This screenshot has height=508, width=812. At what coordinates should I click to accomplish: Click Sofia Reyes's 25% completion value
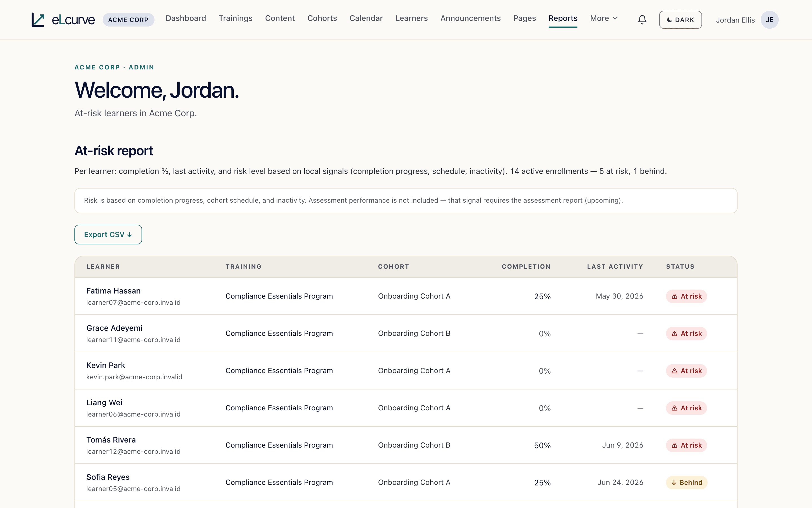coord(542,483)
